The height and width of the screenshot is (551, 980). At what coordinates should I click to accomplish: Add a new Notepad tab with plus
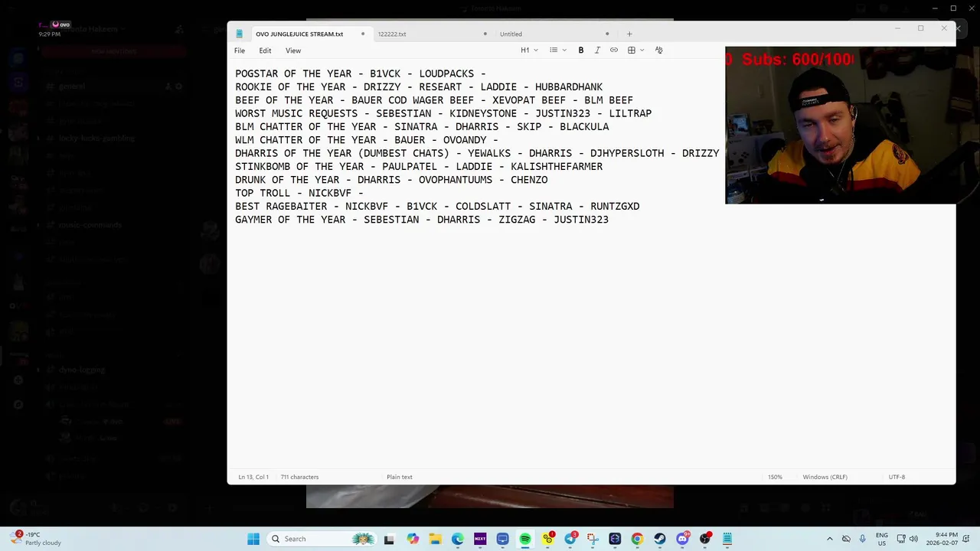coord(629,34)
